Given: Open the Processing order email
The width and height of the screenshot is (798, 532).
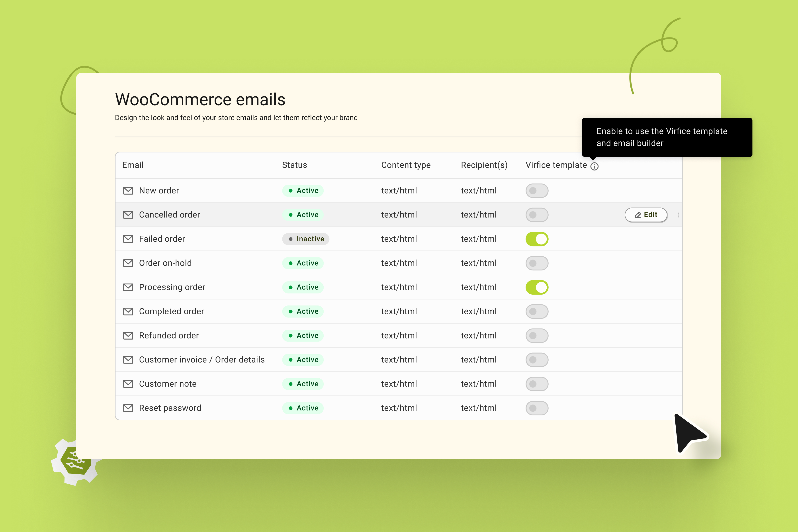Looking at the screenshot, I should tap(172, 287).
